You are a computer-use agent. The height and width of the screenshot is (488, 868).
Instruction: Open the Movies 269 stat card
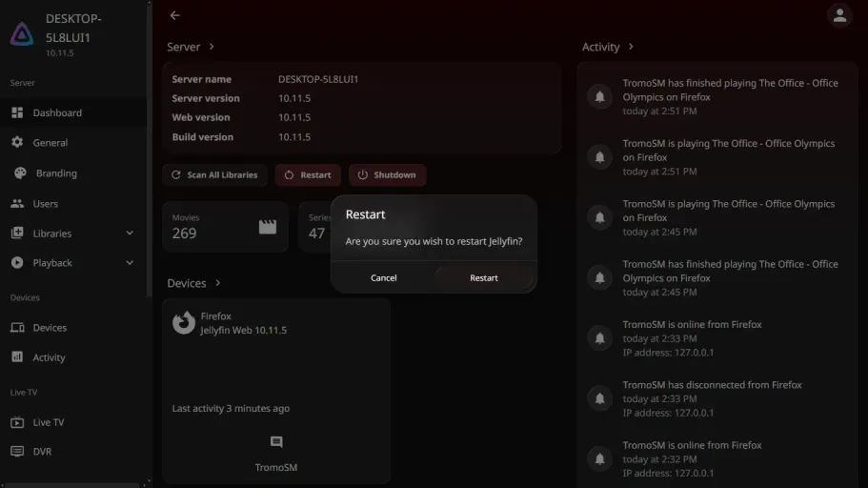(x=225, y=227)
